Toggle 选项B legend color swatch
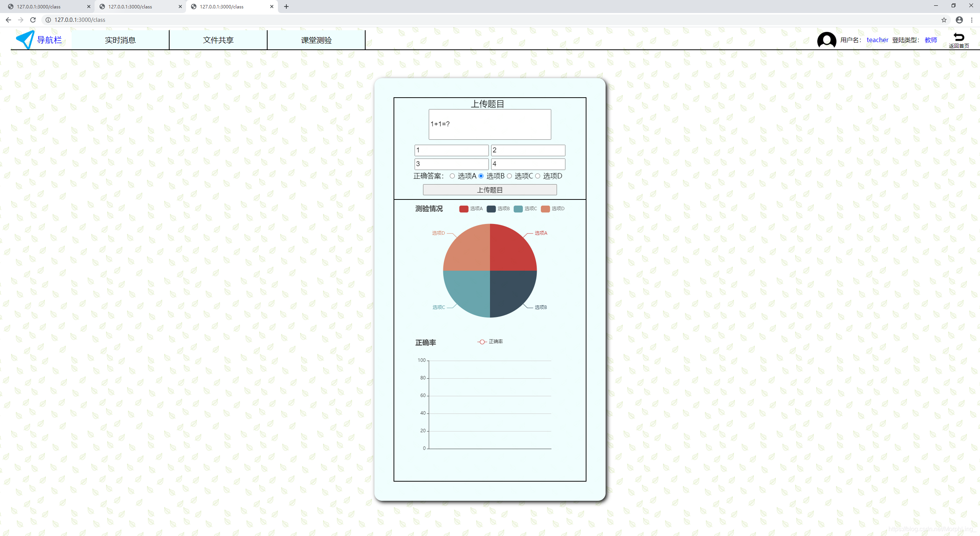980x536 pixels. [x=491, y=209]
